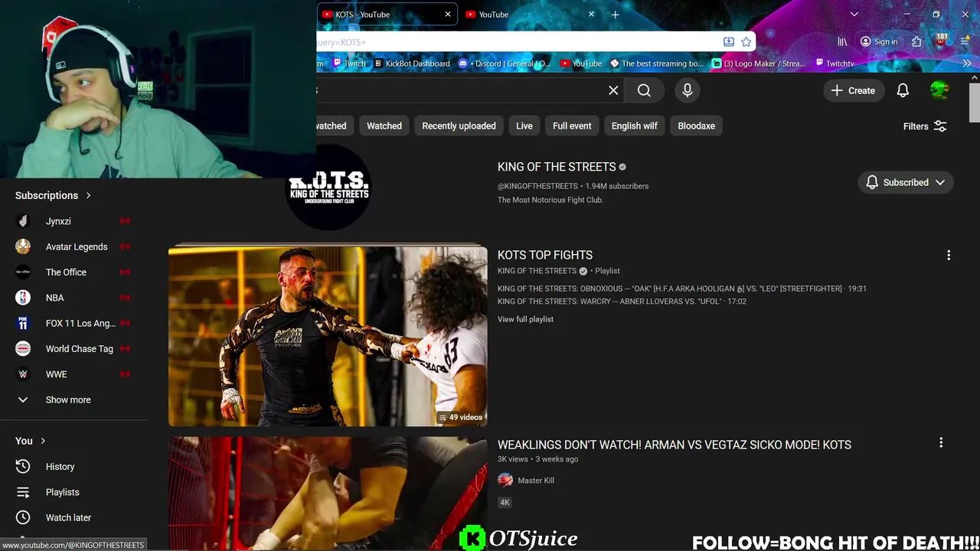Show more bookmarks with double chevron
This screenshot has height=551, width=980.
point(967,64)
